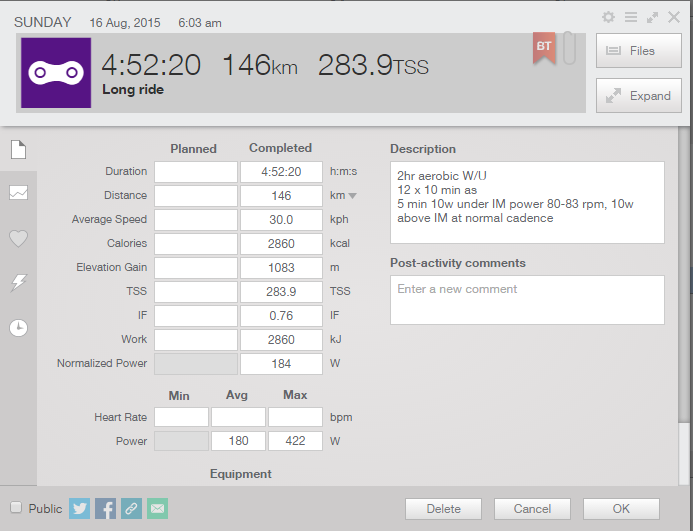
Task: Click the header 283.9 TSS value
Action: [x=373, y=65]
